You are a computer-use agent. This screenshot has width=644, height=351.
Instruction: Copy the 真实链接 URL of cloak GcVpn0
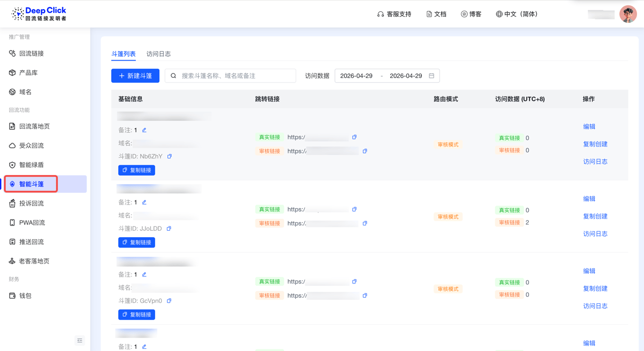pyautogui.click(x=354, y=282)
